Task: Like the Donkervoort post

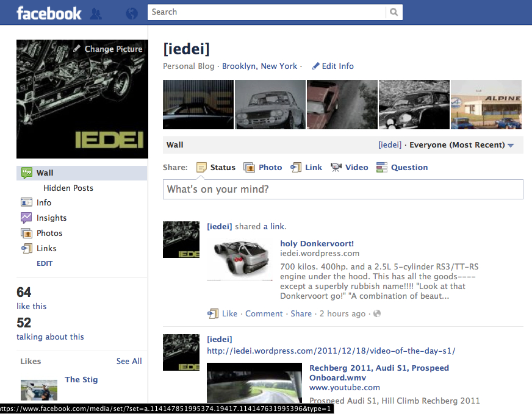Action: (229, 313)
